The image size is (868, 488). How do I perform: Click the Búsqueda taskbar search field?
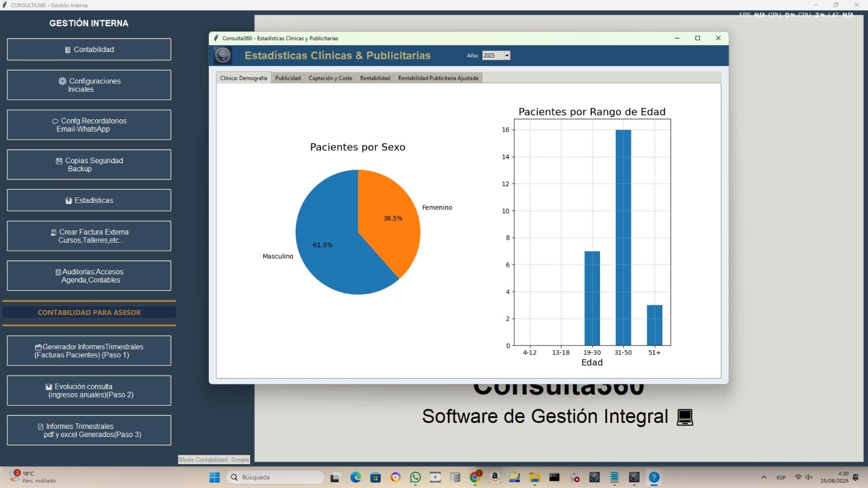tap(276, 477)
